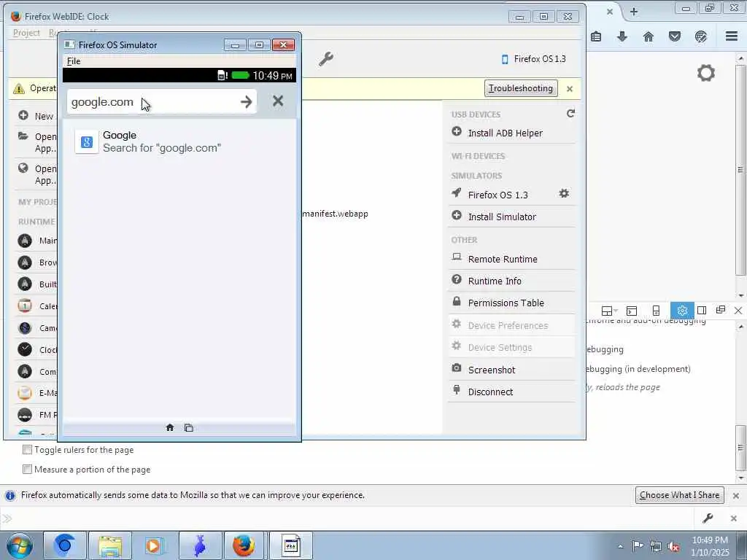Toggle responsive design mode icon
Image resolution: width=747 pixels, height=560 pixels.
pyautogui.click(x=656, y=311)
